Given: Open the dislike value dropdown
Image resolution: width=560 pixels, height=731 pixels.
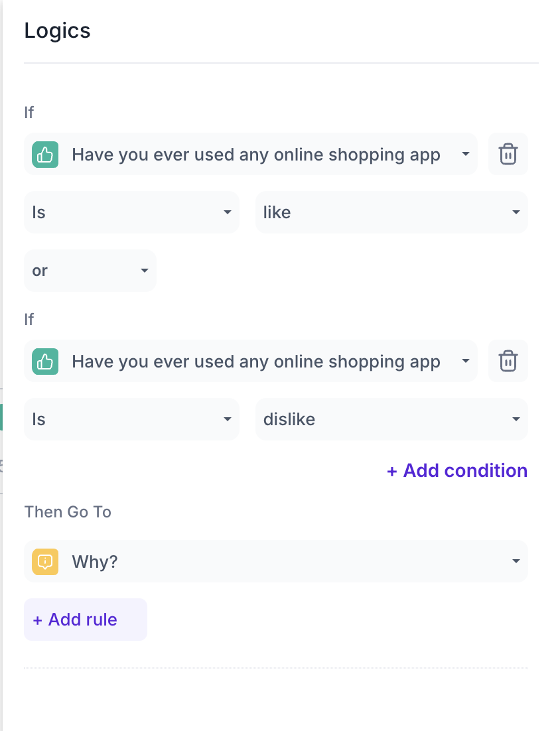Looking at the screenshot, I should pyautogui.click(x=391, y=419).
